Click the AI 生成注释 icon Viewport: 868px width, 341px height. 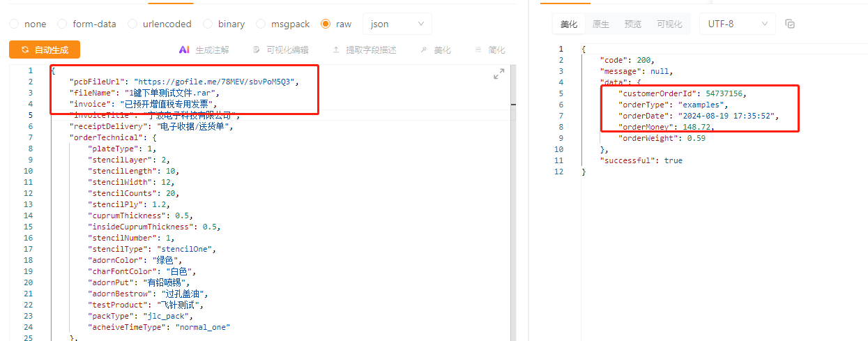tap(184, 50)
